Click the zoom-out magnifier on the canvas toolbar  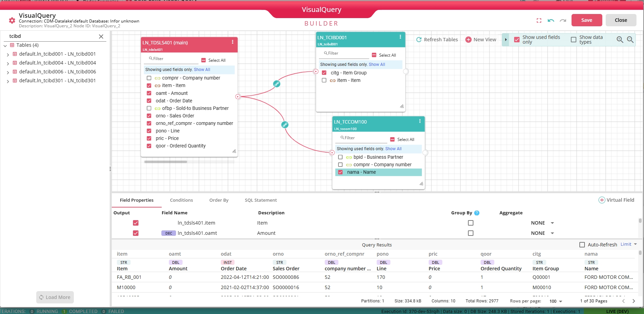(x=631, y=40)
